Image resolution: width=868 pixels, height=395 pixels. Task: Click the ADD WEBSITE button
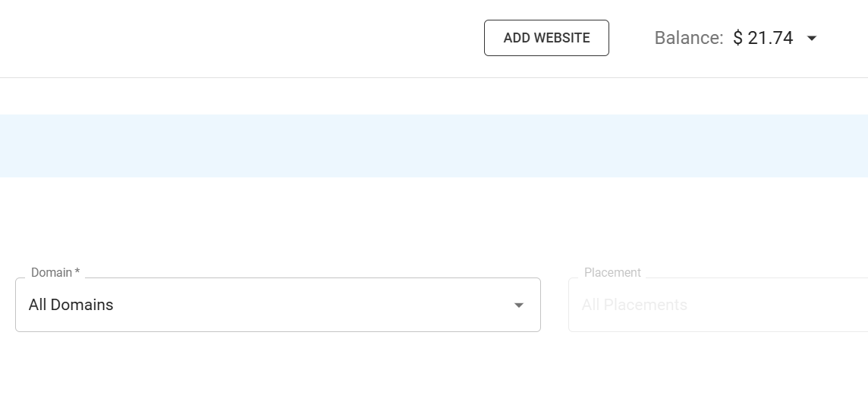[546, 38]
